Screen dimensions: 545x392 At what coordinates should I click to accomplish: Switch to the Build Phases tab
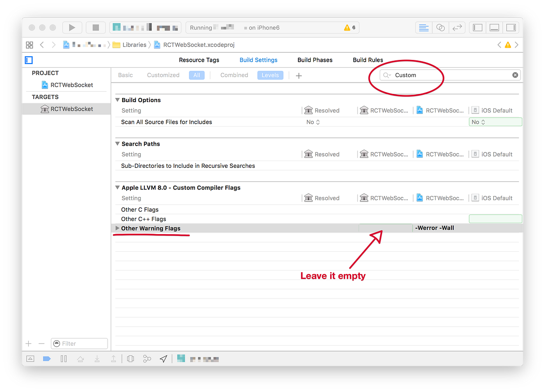(x=315, y=59)
